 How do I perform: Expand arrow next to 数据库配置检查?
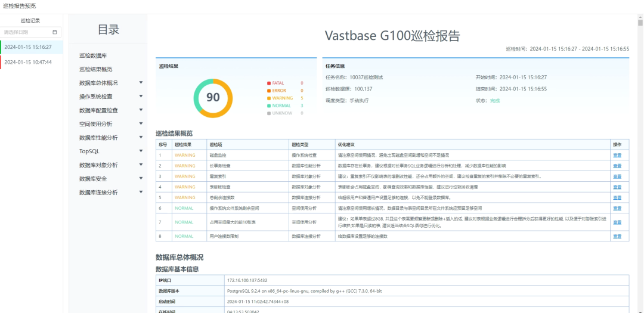(141, 110)
